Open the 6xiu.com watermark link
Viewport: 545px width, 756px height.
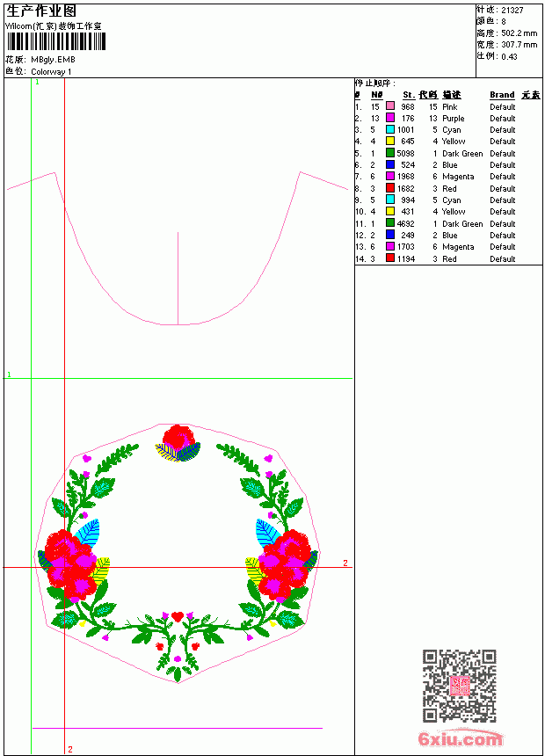coord(460,738)
